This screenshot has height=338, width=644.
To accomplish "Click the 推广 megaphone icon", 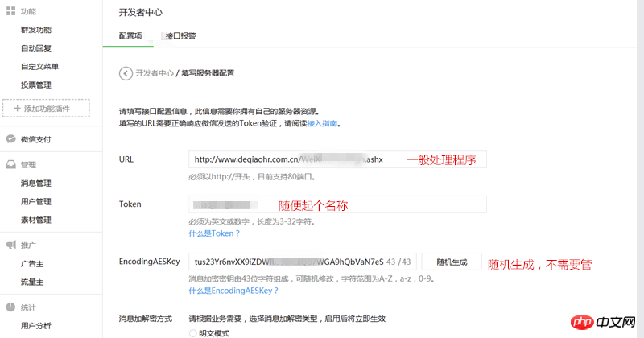I will click(x=10, y=244).
